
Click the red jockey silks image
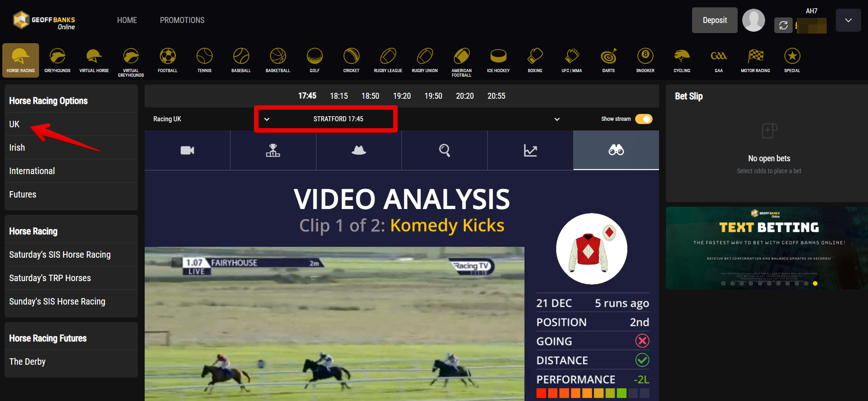coord(592,249)
